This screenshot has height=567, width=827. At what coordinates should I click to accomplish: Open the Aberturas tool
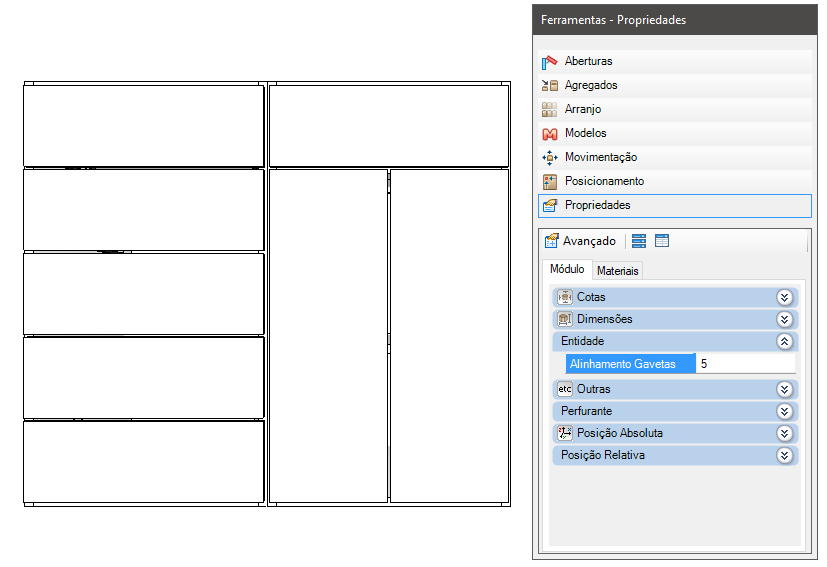tap(675, 61)
